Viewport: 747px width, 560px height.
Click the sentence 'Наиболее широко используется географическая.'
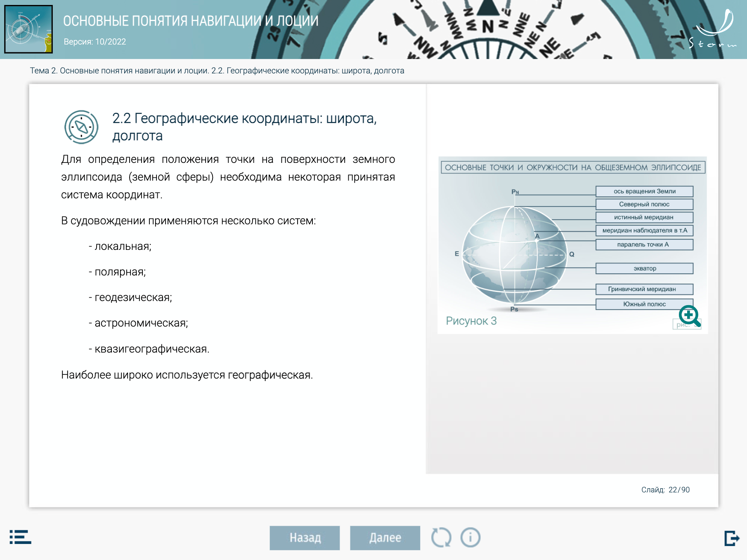tap(187, 375)
